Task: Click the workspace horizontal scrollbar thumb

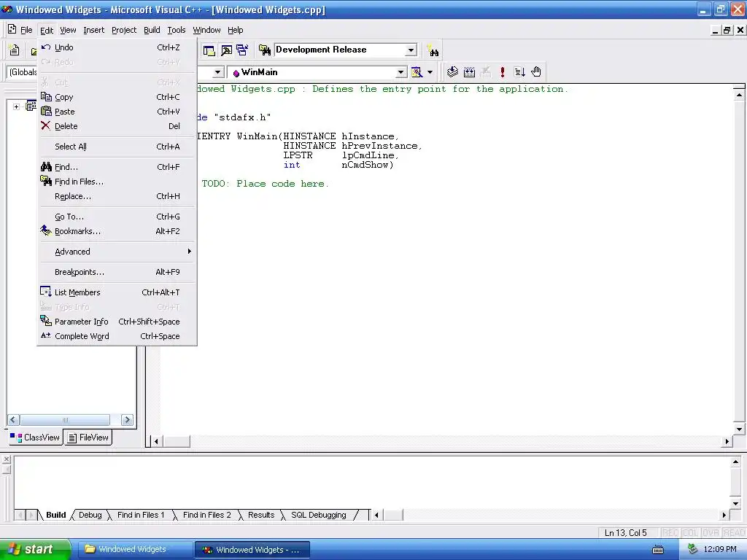Action: [x=65, y=419]
